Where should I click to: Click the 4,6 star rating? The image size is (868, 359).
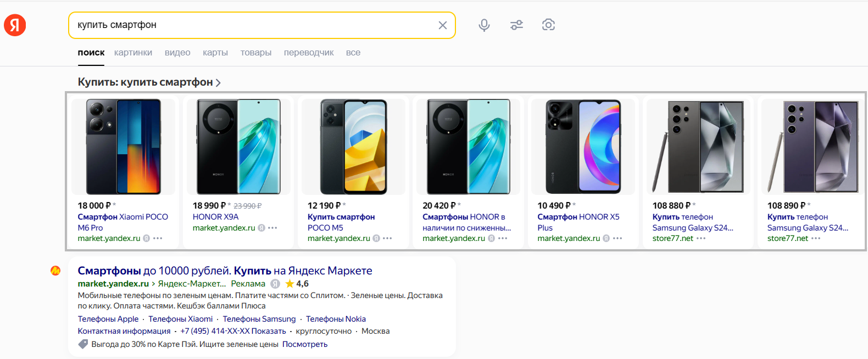coord(297,284)
